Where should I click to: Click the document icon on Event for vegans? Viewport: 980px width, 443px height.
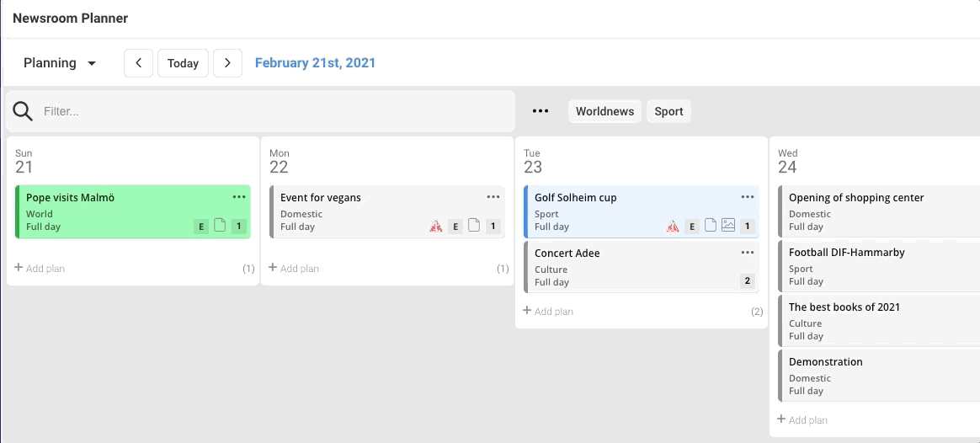click(474, 226)
